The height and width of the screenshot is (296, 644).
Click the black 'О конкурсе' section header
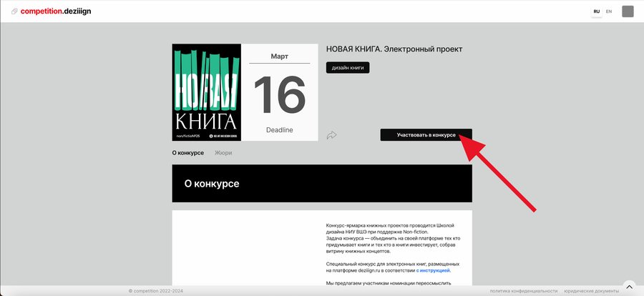point(322,184)
